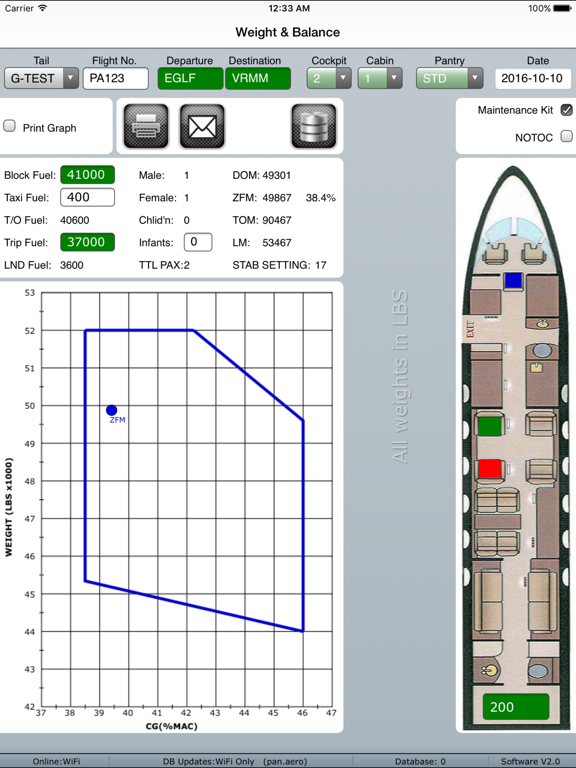Viewport: 576px width, 768px height.
Task: Tap the Database: 0 status text
Action: [420, 761]
